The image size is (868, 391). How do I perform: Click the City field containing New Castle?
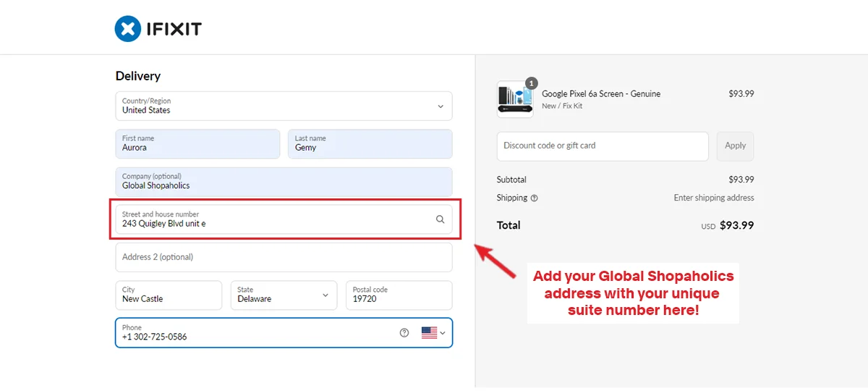coord(169,295)
